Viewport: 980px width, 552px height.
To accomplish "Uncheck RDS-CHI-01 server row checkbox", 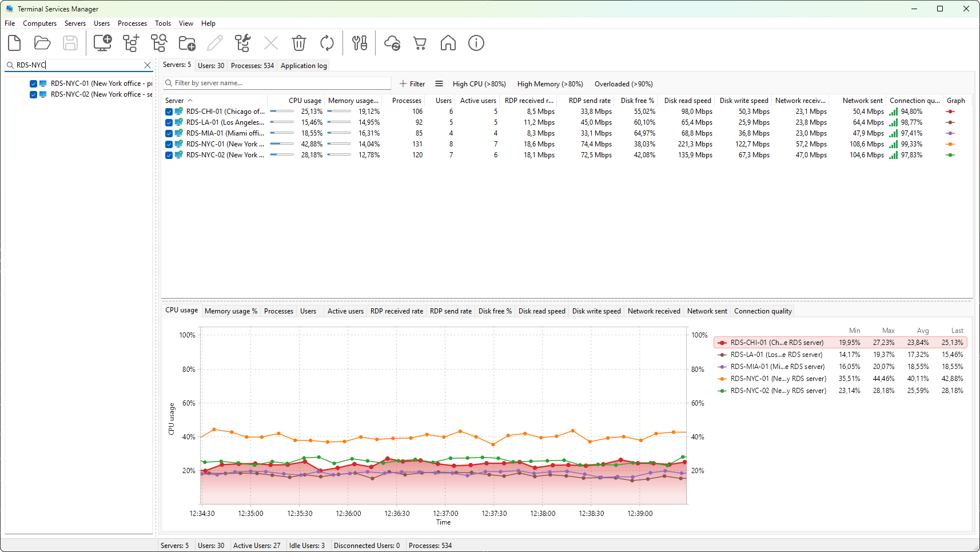I will click(169, 112).
